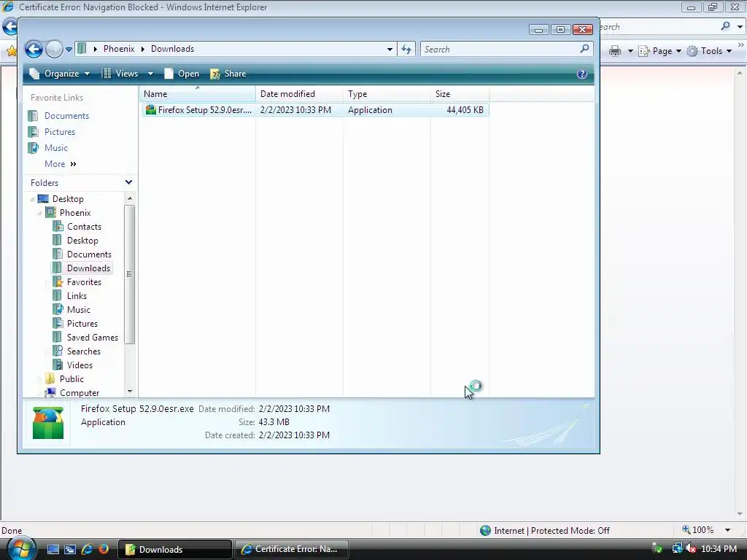This screenshot has width=747, height=560.
Task: Collapse the Phoenix tree node
Action: (x=39, y=213)
